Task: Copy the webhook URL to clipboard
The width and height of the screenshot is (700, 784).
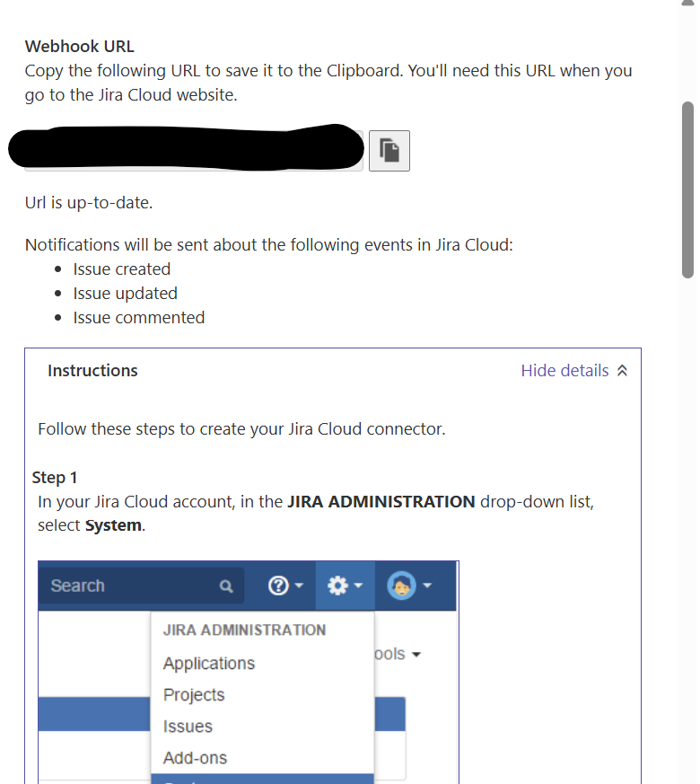Action: pyautogui.click(x=389, y=151)
